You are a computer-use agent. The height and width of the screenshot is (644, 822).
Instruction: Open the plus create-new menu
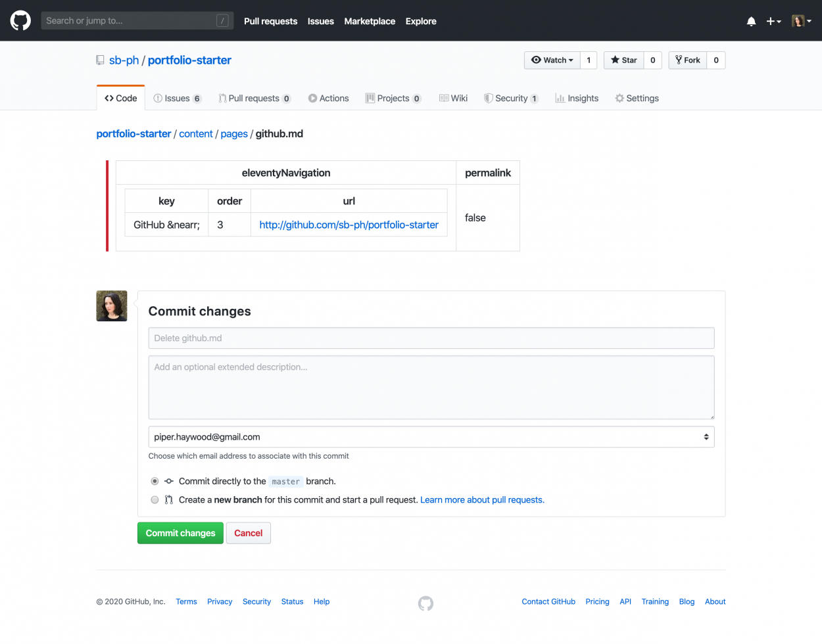[773, 21]
